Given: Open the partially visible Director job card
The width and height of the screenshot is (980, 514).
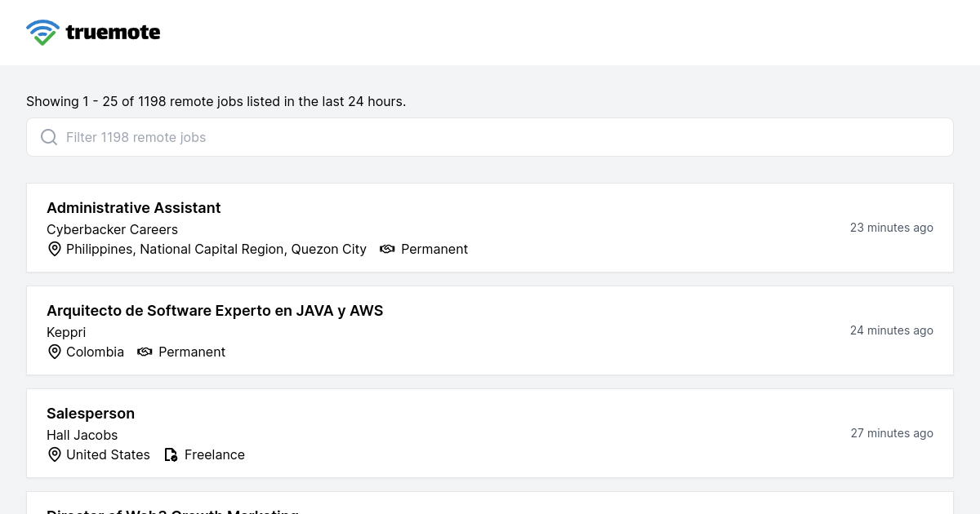Looking at the screenshot, I should tap(490, 506).
